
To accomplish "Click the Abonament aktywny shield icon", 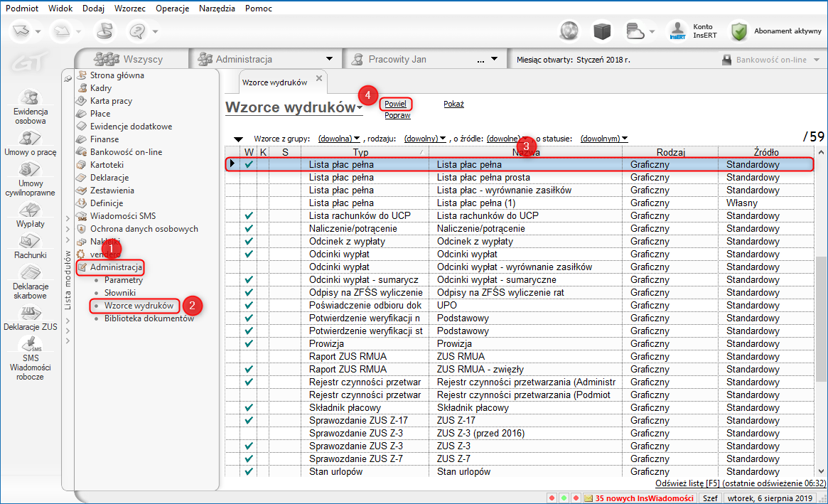I will pos(740,31).
